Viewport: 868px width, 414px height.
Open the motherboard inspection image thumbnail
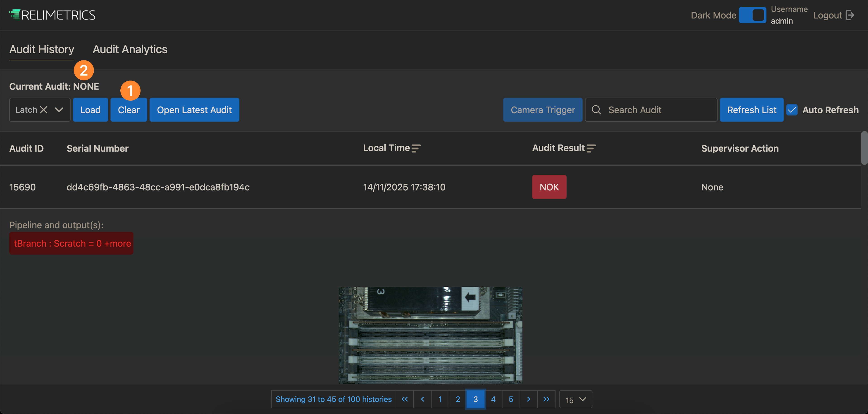point(430,335)
